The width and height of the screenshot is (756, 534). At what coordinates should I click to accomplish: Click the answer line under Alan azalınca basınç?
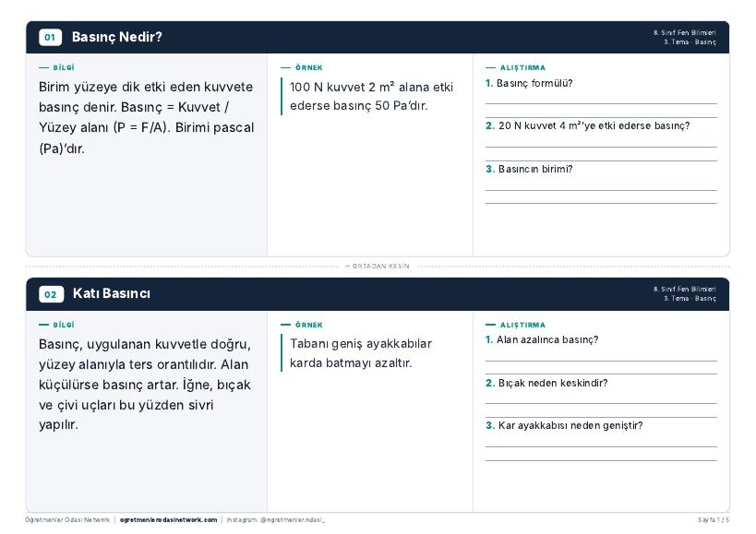pyautogui.click(x=601, y=361)
